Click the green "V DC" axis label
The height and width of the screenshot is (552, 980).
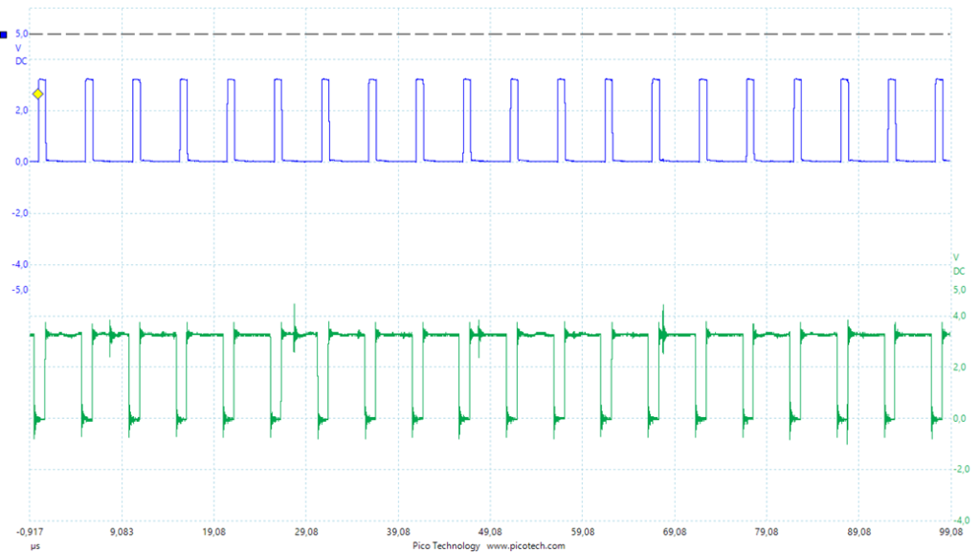(x=958, y=264)
